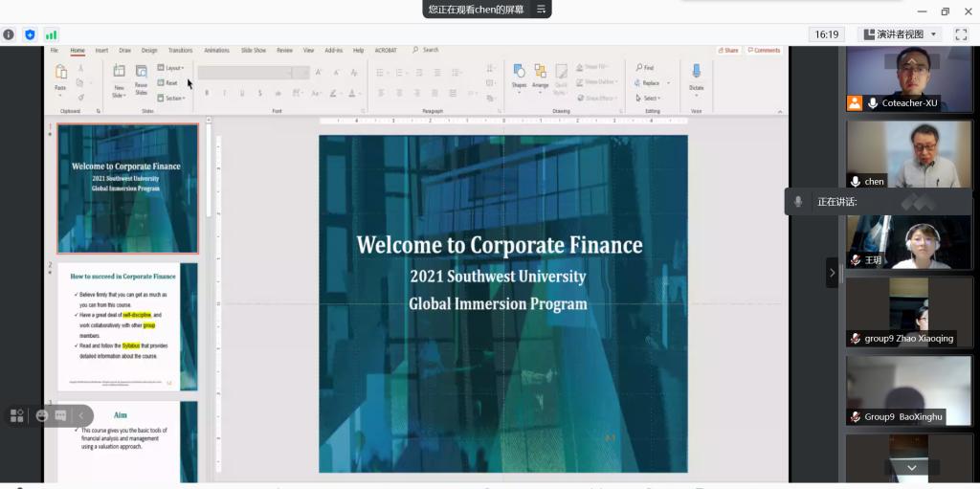Expand the Section dropdown
This screenshot has height=489, width=980.
point(172,98)
